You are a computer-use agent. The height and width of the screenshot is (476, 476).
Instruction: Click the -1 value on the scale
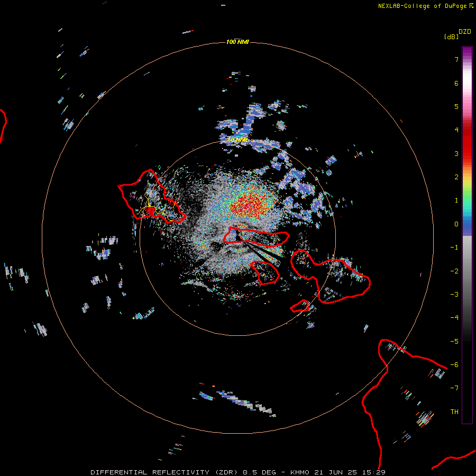click(454, 248)
